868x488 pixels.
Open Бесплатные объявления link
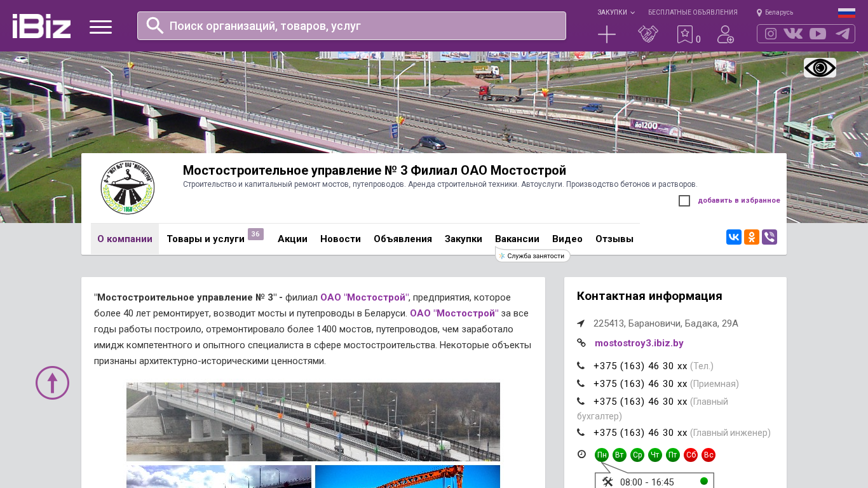tap(693, 13)
